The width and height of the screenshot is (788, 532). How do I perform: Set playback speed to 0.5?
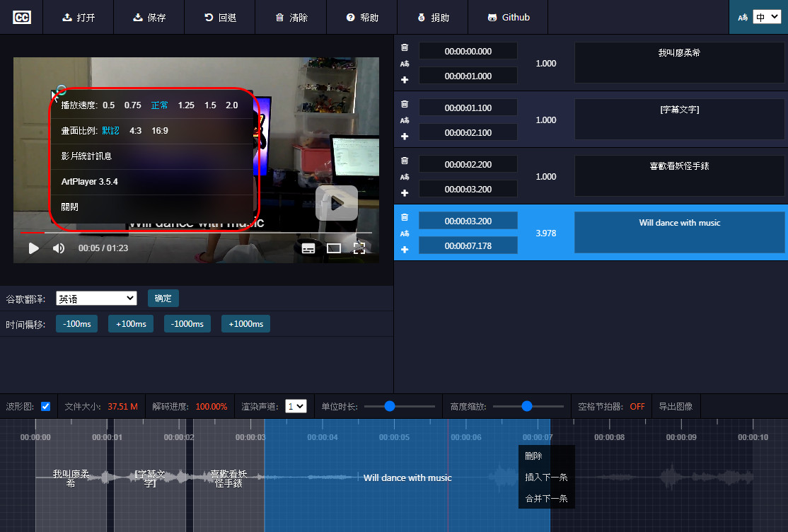click(108, 105)
